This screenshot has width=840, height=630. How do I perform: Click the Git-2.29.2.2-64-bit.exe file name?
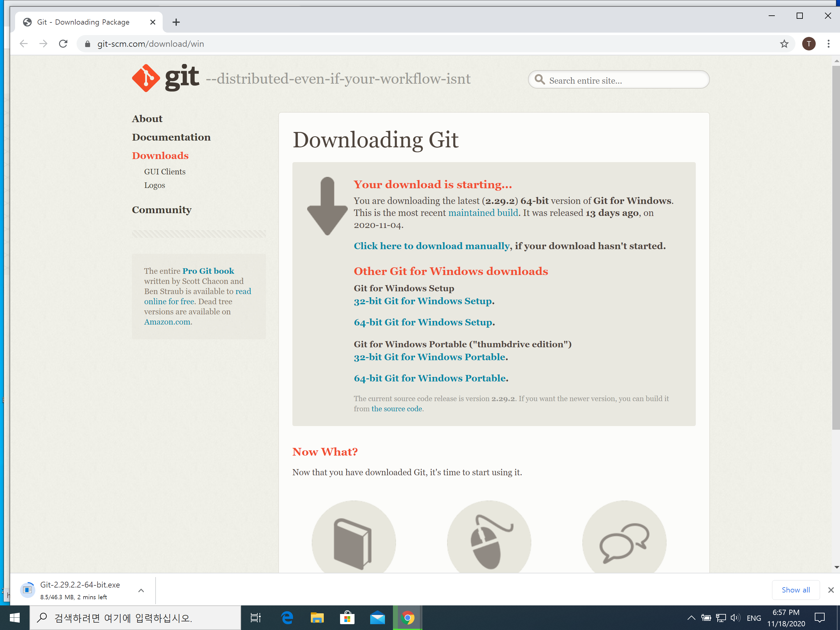(x=80, y=585)
